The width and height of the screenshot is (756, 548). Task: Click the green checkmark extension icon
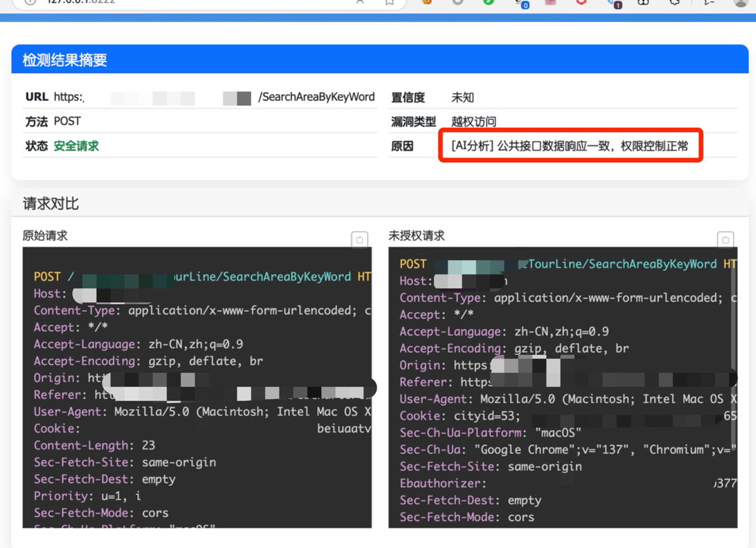coord(488,2)
